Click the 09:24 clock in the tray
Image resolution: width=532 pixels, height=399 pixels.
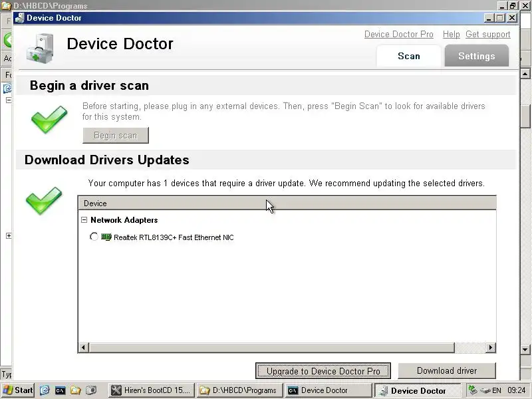(517, 390)
